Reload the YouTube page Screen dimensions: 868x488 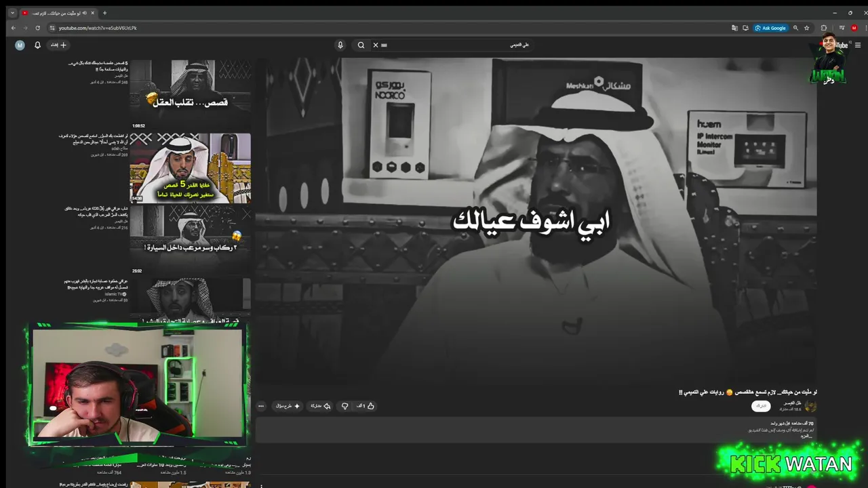(37, 28)
